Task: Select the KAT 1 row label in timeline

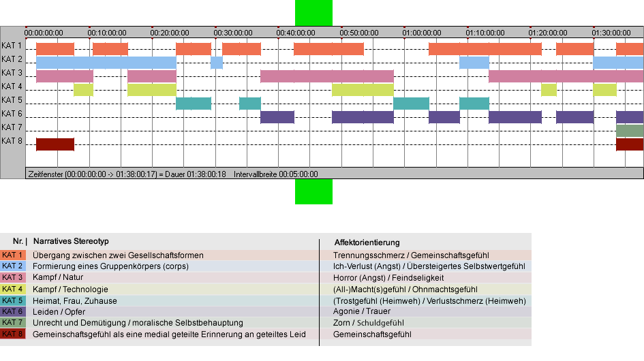Action: click(x=12, y=46)
